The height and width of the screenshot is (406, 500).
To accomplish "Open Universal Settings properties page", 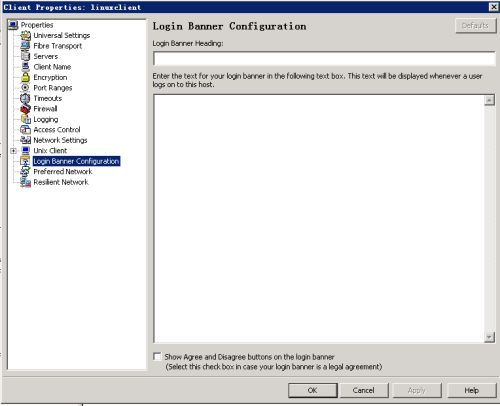I will [62, 35].
